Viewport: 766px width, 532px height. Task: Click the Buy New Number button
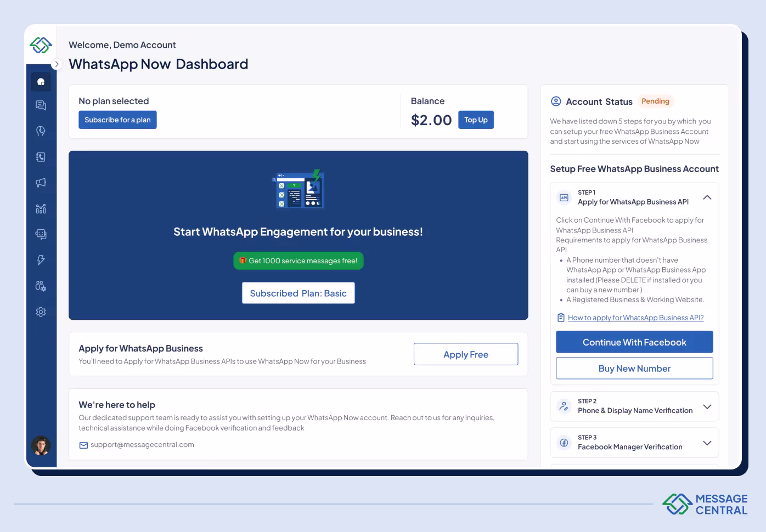click(x=634, y=369)
